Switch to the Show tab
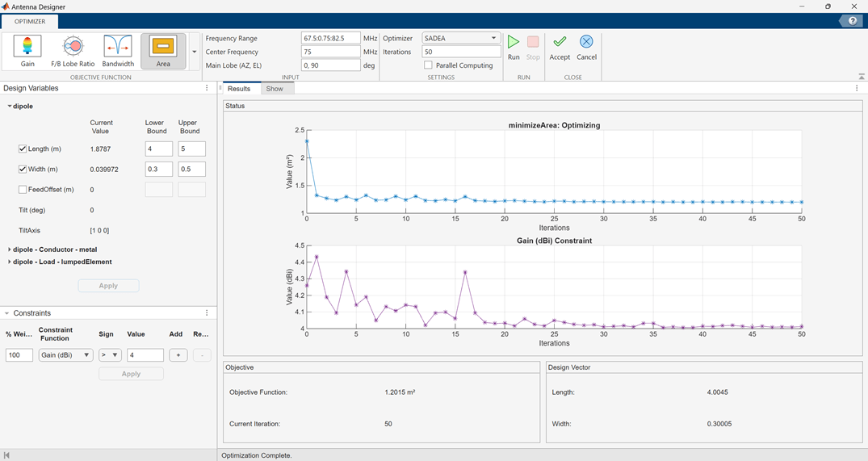Screen dimensions: 868x461 tap(275, 89)
